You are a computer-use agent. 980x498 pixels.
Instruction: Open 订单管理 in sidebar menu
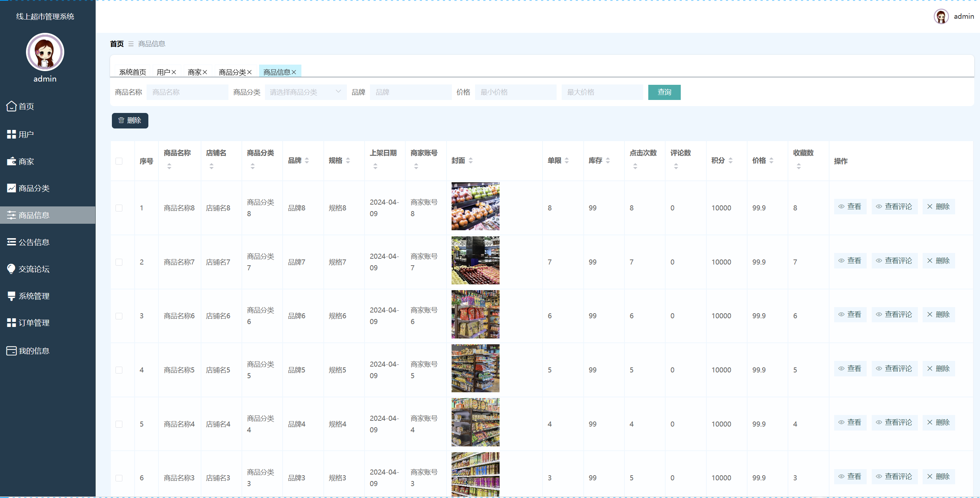pos(34,323)
